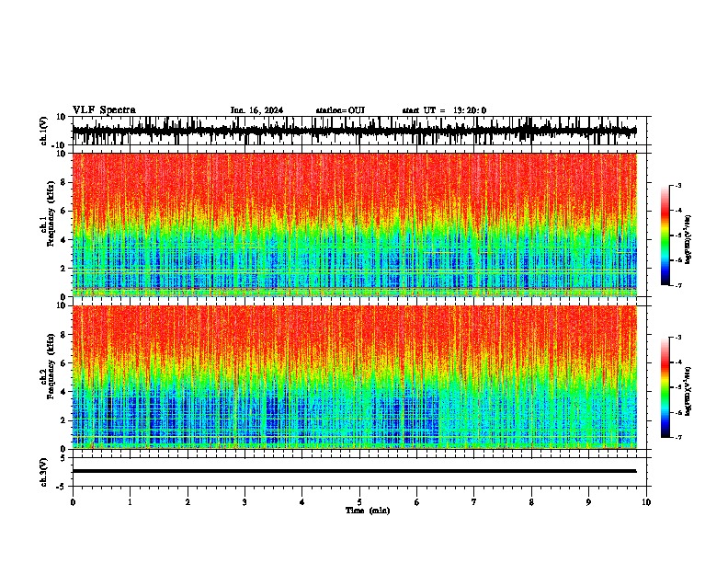Click the time axis tick label "7"

[x=474, y=502]
